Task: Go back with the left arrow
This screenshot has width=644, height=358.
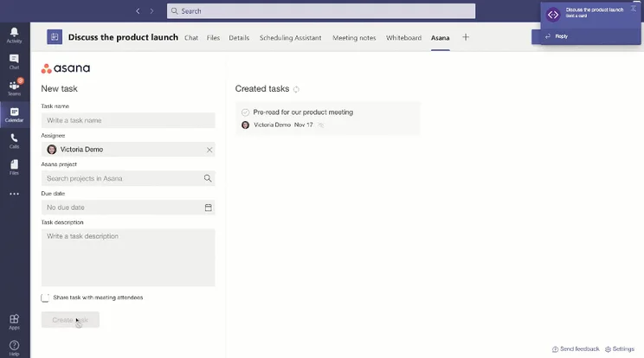Action: pos(138,11)
